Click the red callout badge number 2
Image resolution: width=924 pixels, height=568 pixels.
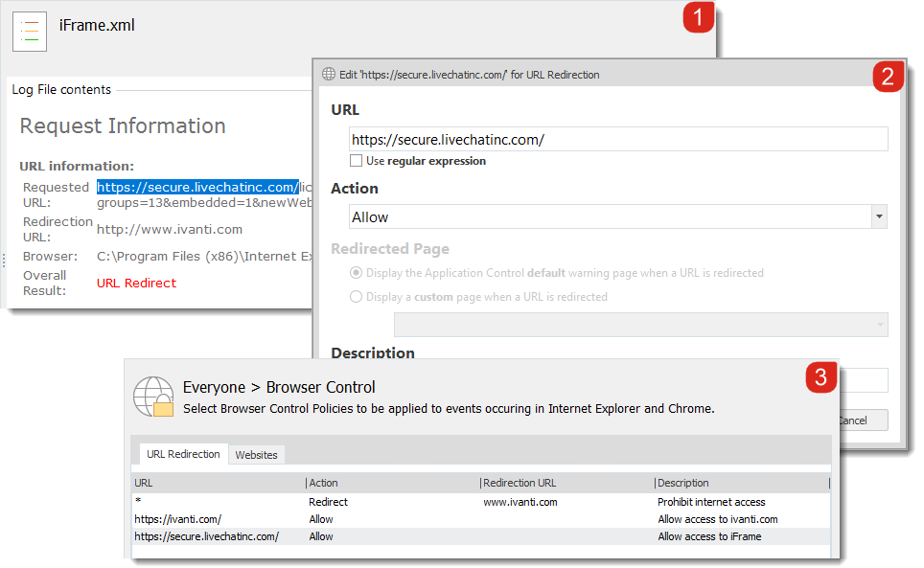point(887,78)
